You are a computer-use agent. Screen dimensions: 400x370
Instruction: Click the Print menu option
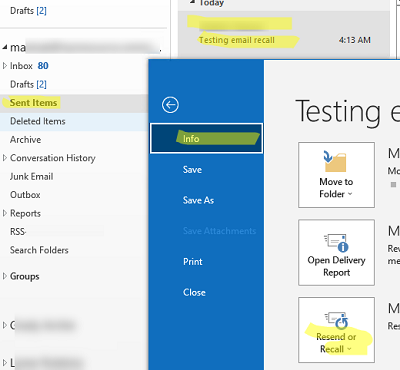[193, 262]
